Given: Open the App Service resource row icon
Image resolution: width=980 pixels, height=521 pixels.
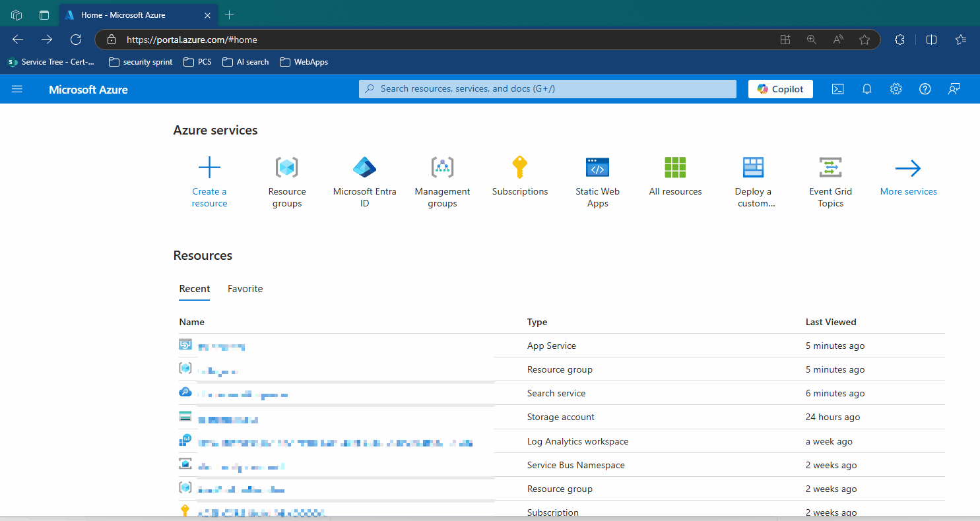Looking at the screenshot, I should coord(185,344).
